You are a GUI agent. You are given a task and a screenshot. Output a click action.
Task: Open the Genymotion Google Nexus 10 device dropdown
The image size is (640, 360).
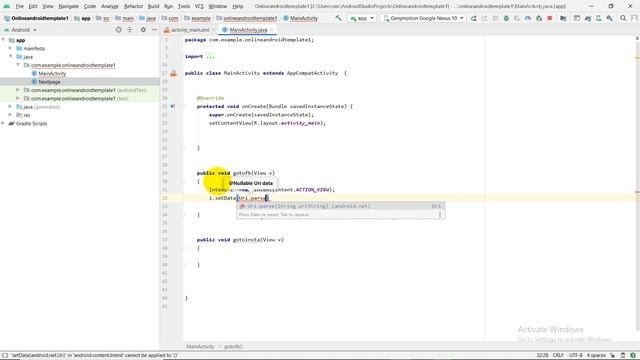tap(423, 18)
